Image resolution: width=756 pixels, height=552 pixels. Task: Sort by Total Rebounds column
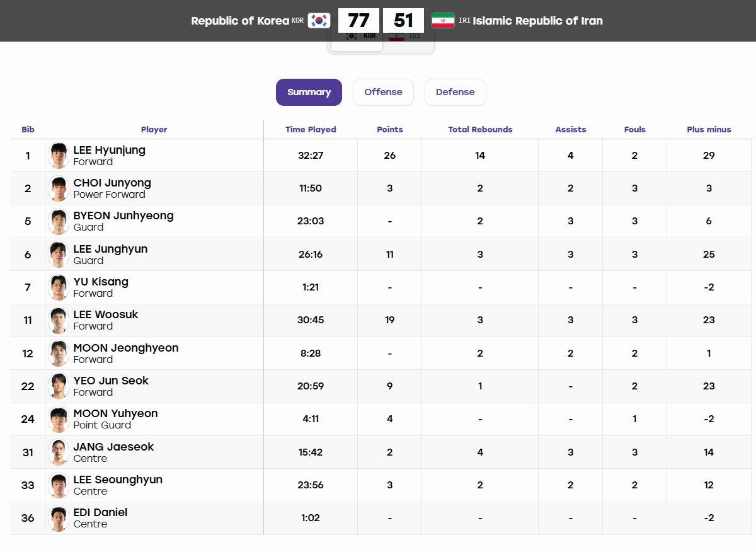click(x=480, y=130)
